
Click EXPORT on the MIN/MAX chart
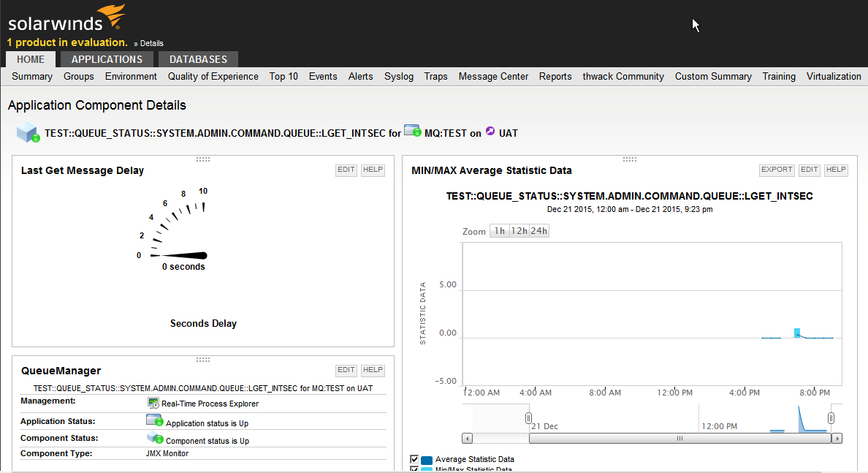point(776,170)
